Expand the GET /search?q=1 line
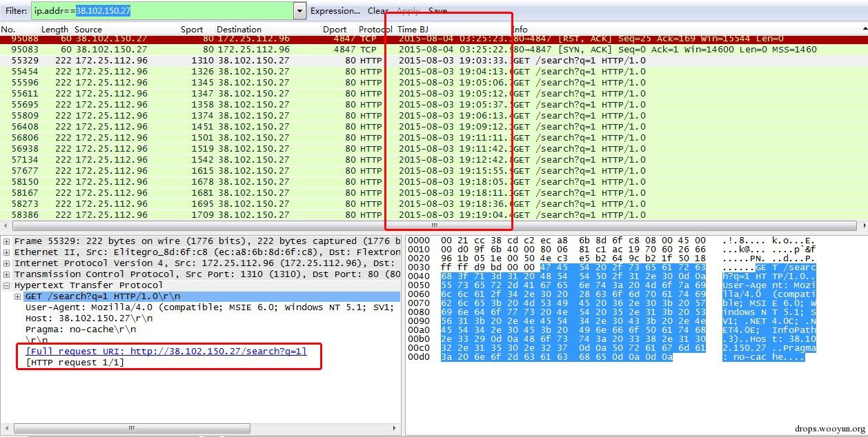Screen dimensions: 868x437 tap(18, 296)
